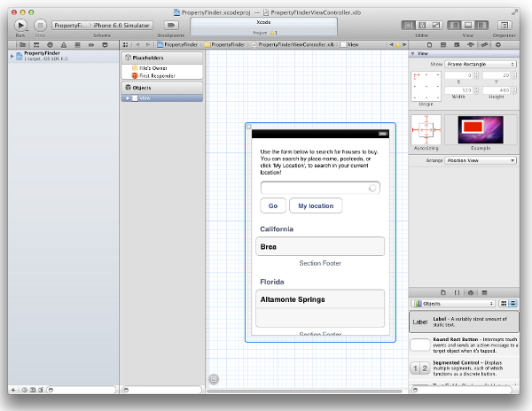The image size is (532, 411).
Task: Jump to previous issue arrow
Action: (x=391, y=44)
